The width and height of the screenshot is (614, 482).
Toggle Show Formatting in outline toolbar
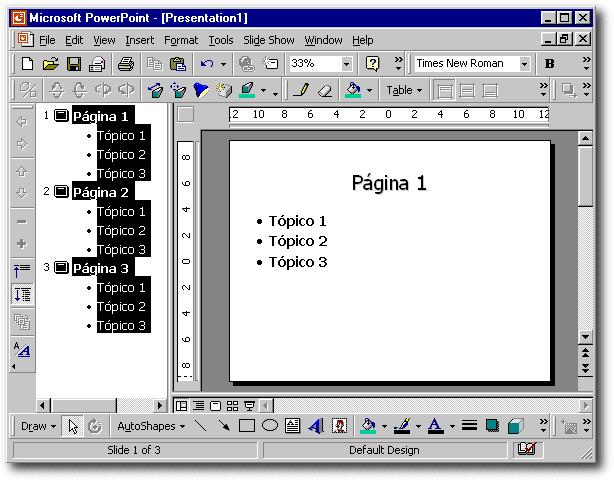coord(22,350)
